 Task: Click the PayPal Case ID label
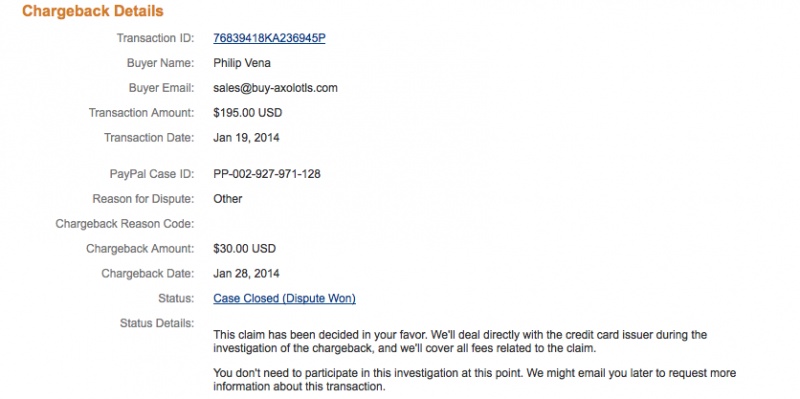coord(152,174)
